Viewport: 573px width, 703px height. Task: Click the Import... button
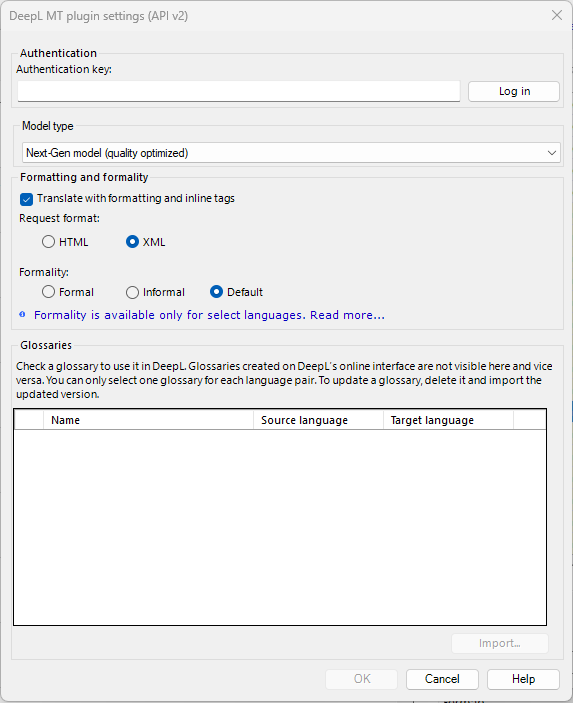(x=499, y=643)
